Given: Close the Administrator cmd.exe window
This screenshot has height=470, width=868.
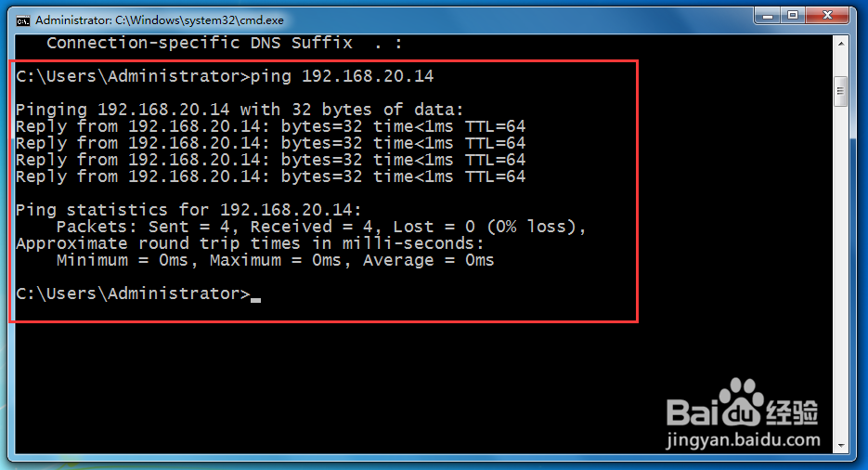Looking at the screenshot, I should [x=830, y=16].
